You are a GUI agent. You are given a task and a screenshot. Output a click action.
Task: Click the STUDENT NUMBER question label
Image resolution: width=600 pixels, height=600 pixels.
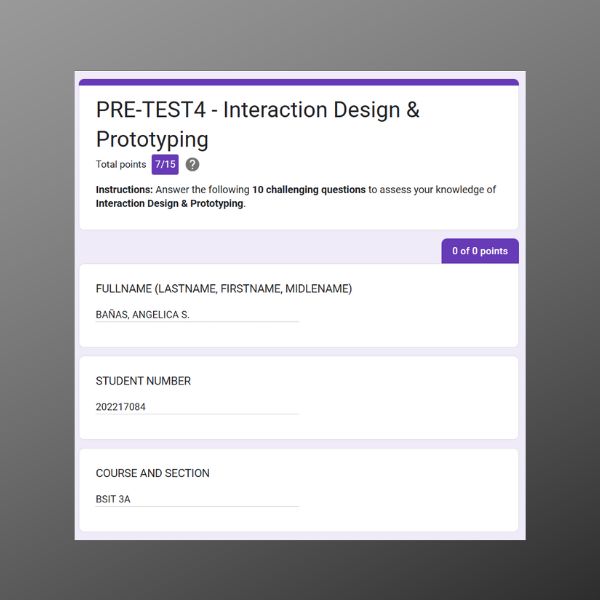coord(143,381)
